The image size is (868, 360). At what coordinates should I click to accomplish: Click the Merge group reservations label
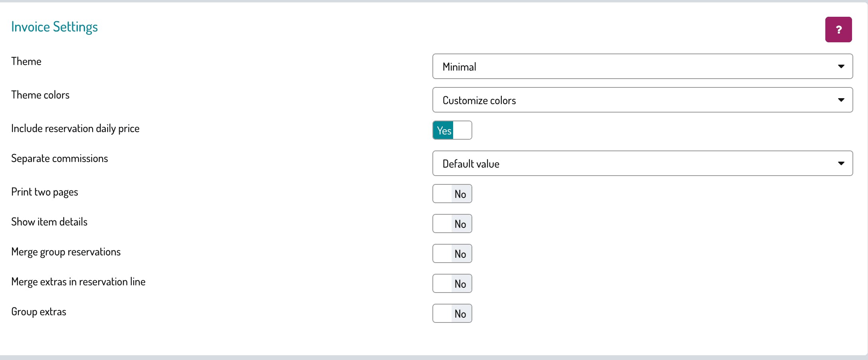(66, 252)
